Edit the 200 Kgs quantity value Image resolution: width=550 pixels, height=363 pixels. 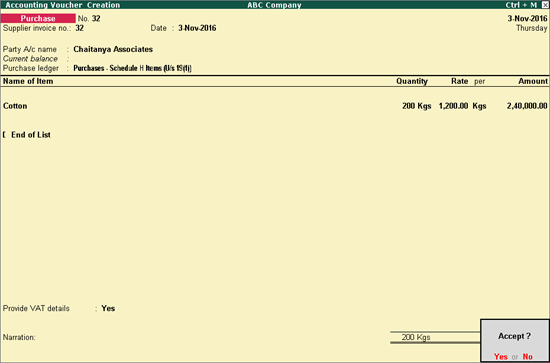coord(416,106)
